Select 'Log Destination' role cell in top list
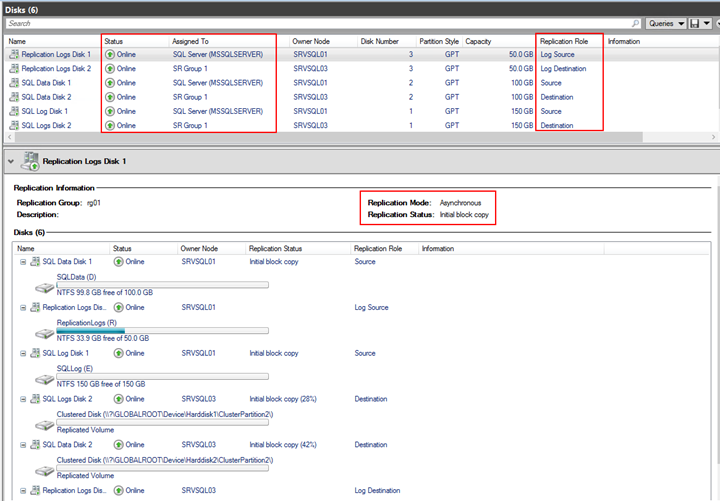Image resolution: width=720 pixels, height=501 pixels. 563,68
